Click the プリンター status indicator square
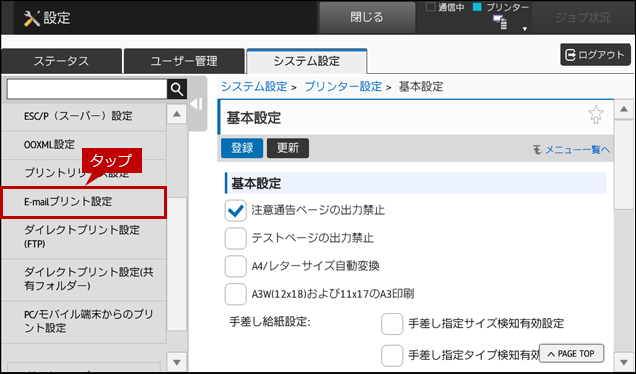The image size is (636, 374). 477,7
